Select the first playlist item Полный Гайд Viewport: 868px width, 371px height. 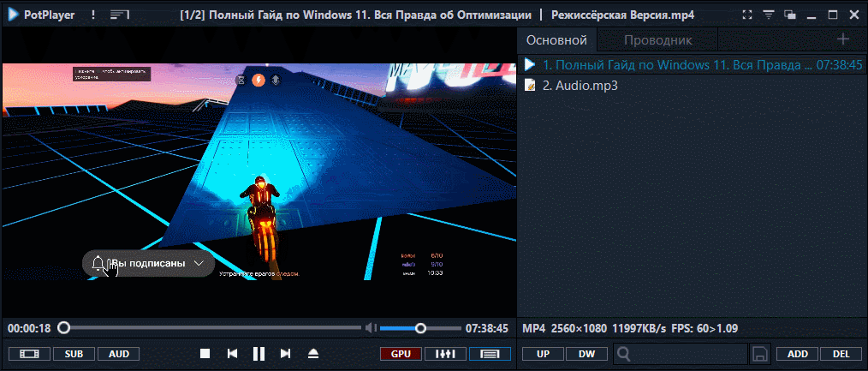coord(693,65)
